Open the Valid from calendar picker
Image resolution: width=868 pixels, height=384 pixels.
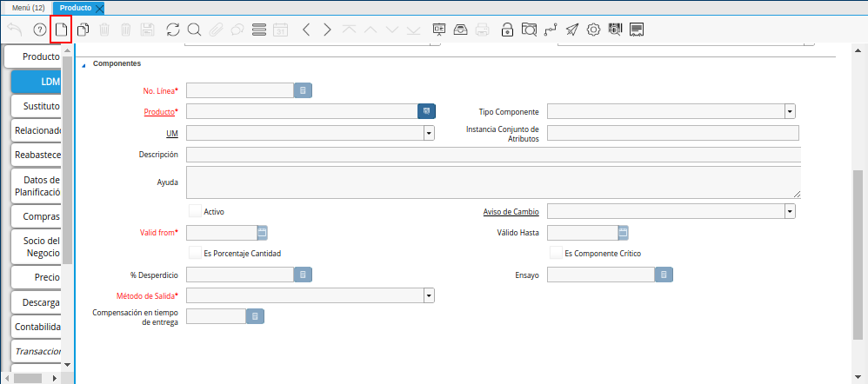coord(262,233)
